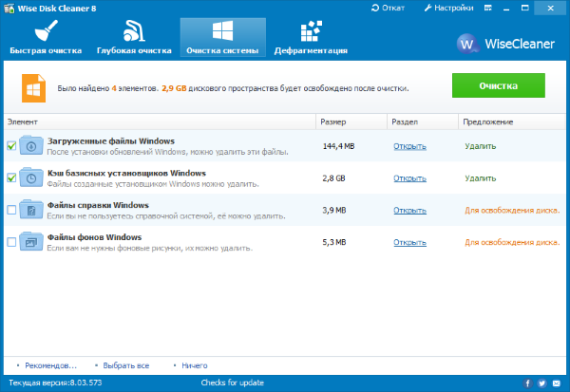Select the Файлы фонов Windows title
The height and width of the screenshot is (392, 570).
[94, 237]
